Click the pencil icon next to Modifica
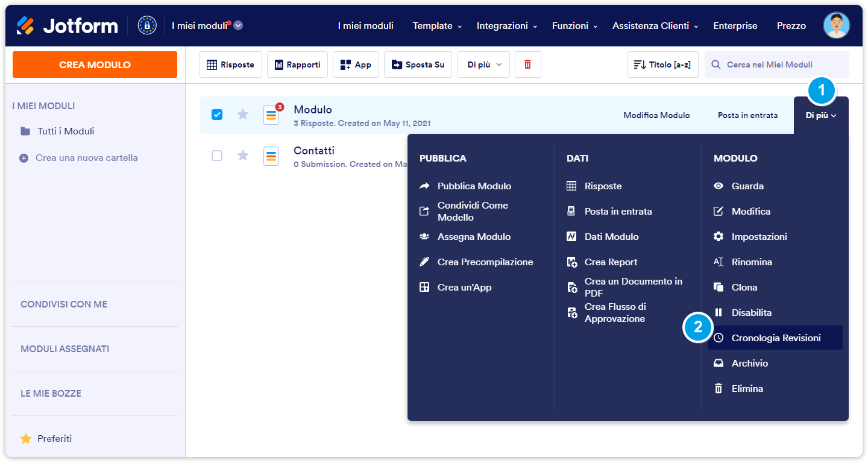This screenshot has width=868, height=463. tap(719, 212)
